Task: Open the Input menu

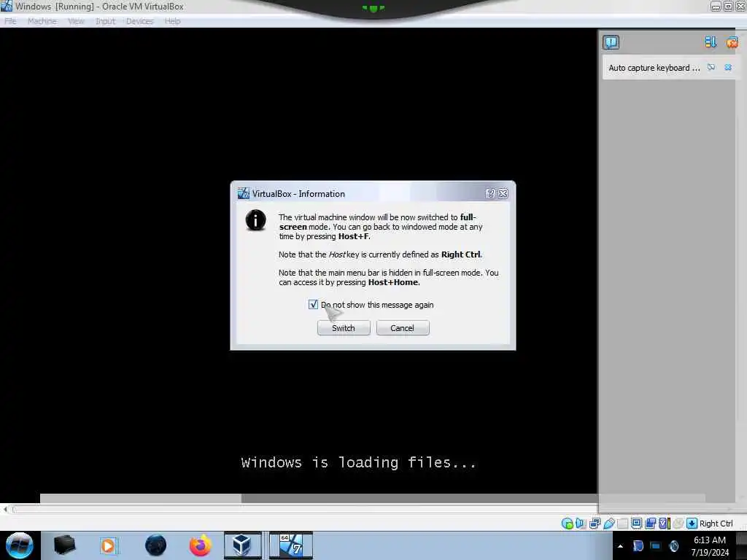Action: [105, 21]
